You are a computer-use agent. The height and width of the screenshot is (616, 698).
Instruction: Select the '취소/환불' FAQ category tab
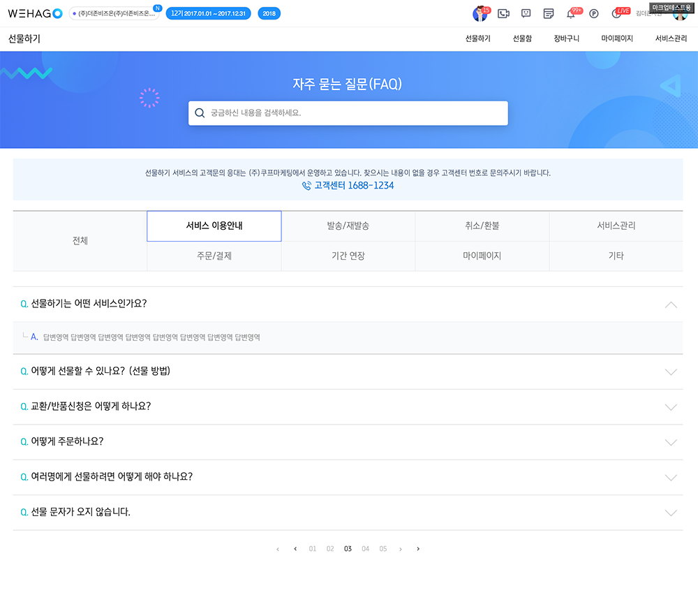482,226
